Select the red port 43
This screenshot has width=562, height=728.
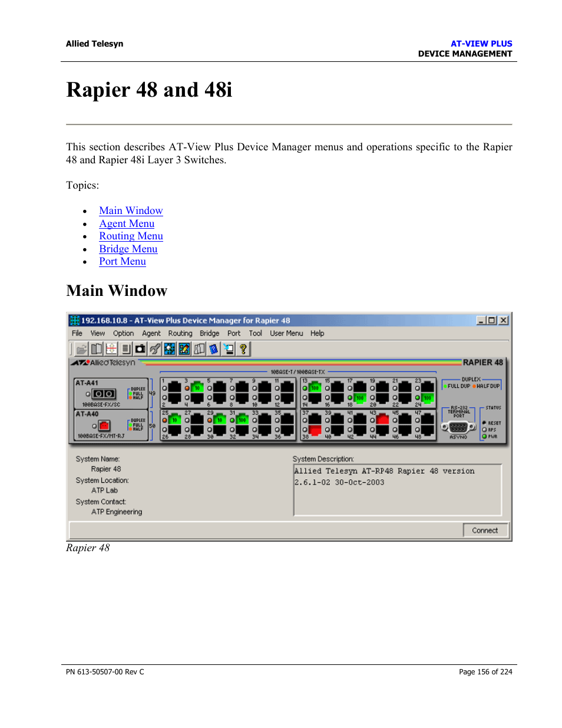click(x=383, y=420)
